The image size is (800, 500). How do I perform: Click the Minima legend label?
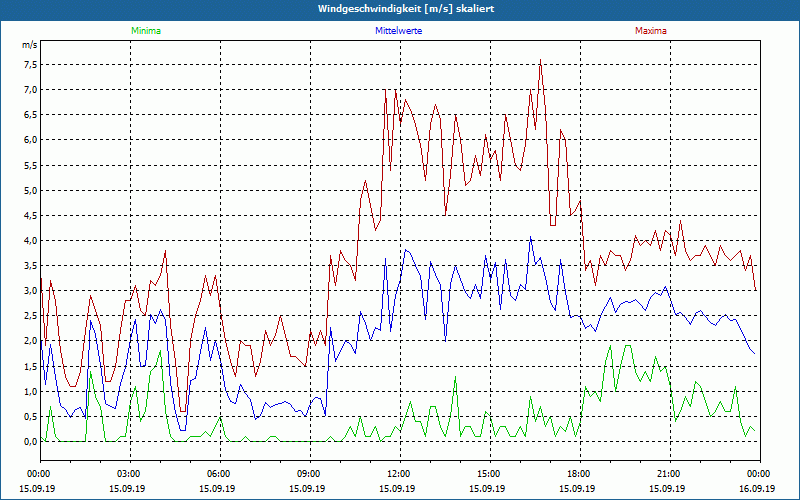(146, 31)
